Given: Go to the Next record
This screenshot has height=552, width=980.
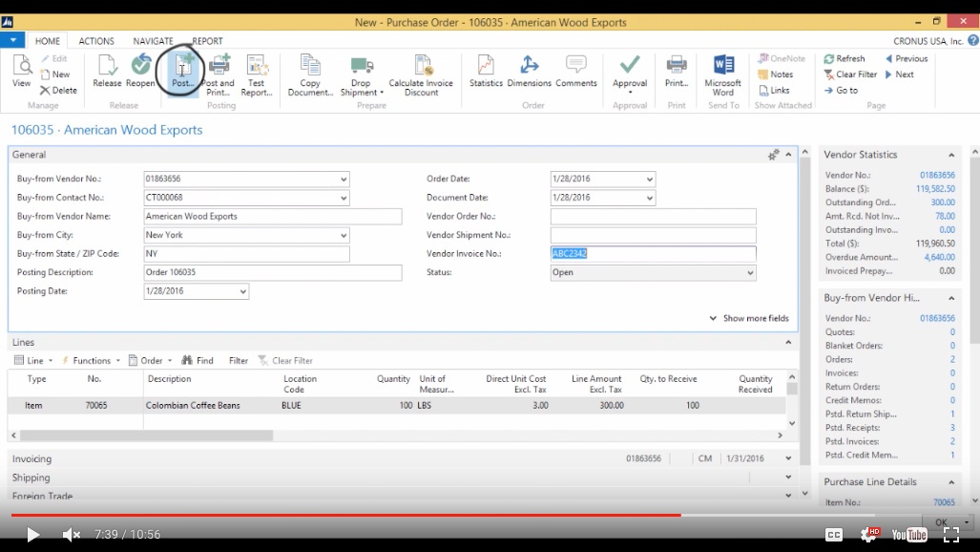Looking at the screenshot, I should pyautogui.click(x=900, y=74).
